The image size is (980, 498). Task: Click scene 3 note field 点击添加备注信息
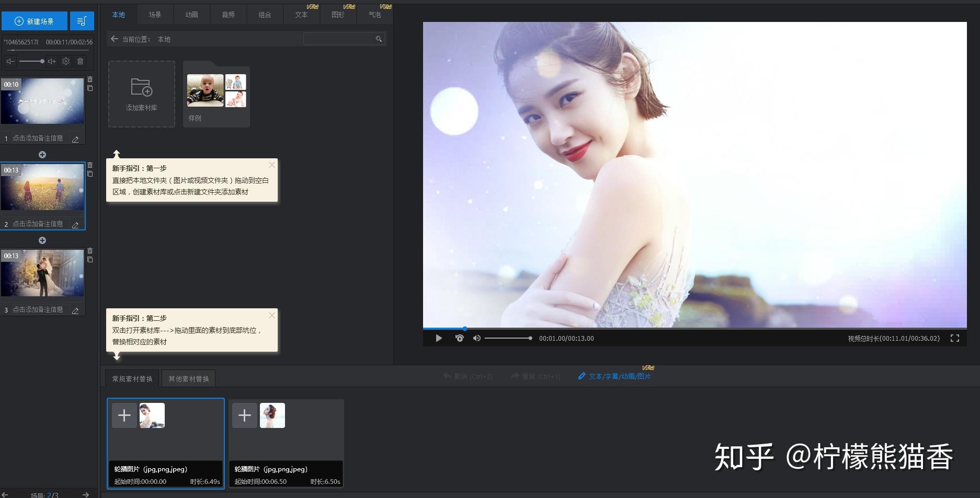pos(38,309)
